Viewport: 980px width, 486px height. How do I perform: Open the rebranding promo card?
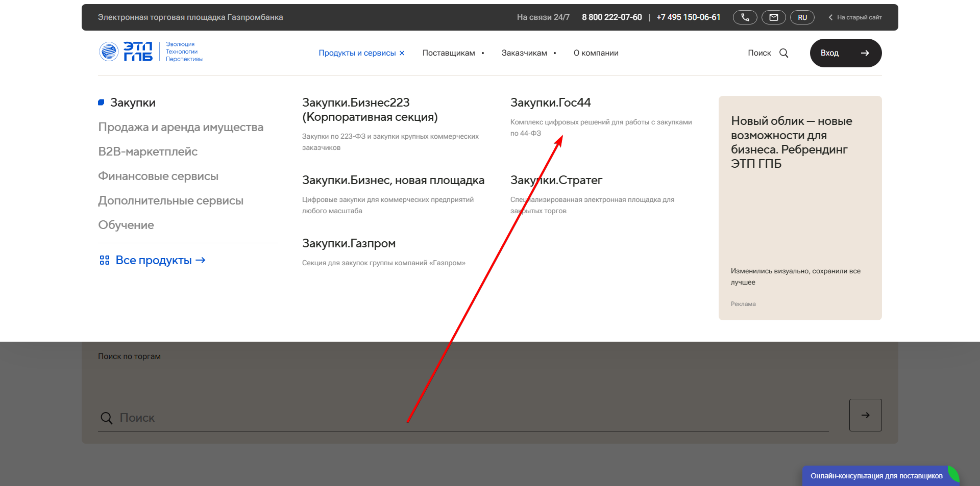pyautogui.click(x=800, y=208)
